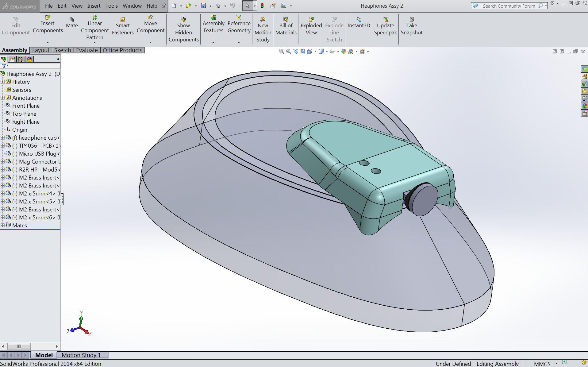
Task: Open the Insert menu
Action: click(x=94, y=6)
